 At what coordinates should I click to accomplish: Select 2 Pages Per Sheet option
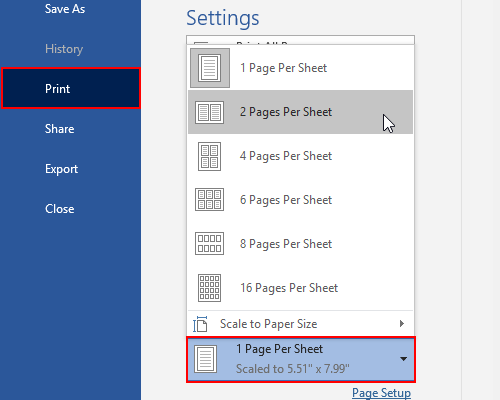[300, 112]
